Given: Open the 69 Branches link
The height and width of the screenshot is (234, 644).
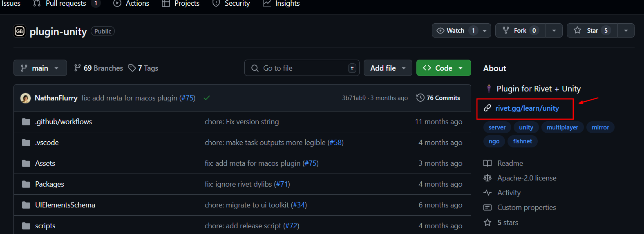Looking at the screenshot, I should (98, 68).
